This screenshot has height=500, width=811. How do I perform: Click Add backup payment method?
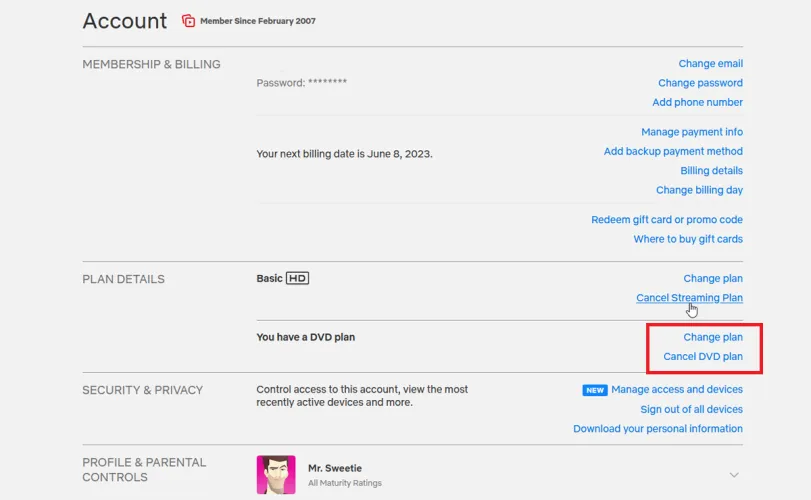point(673,152)
